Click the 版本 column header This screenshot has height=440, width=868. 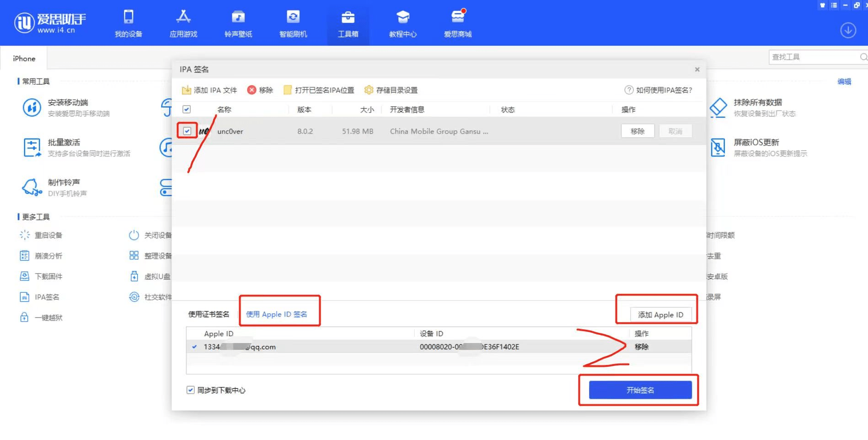pos(304,110)
